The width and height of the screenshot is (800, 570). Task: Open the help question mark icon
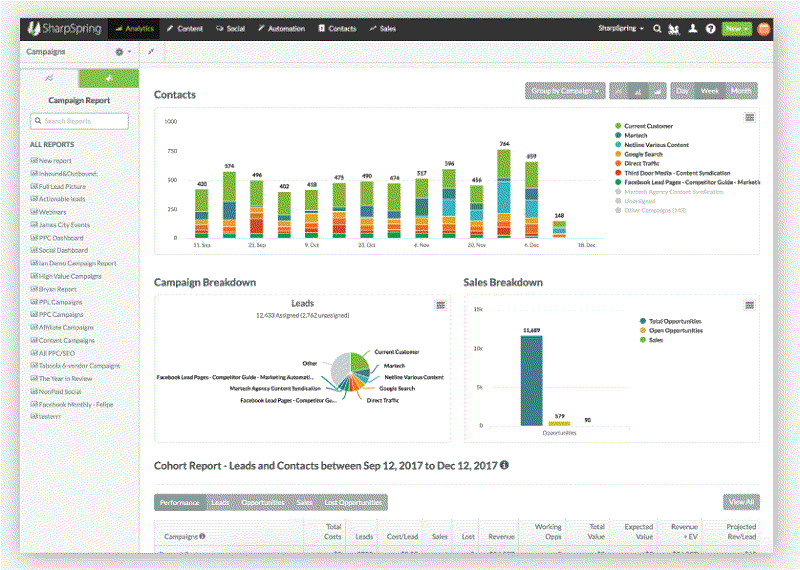click(x=710, y=29)
